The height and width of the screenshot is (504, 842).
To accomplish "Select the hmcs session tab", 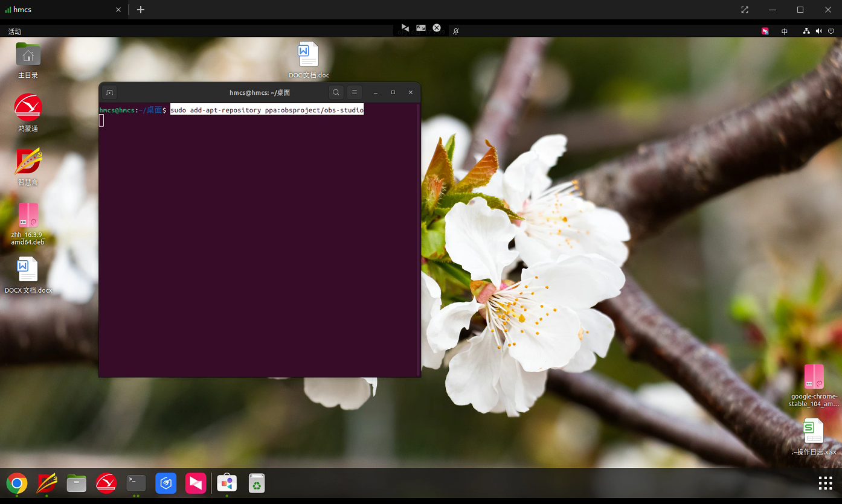I will (x=60, y=10).
